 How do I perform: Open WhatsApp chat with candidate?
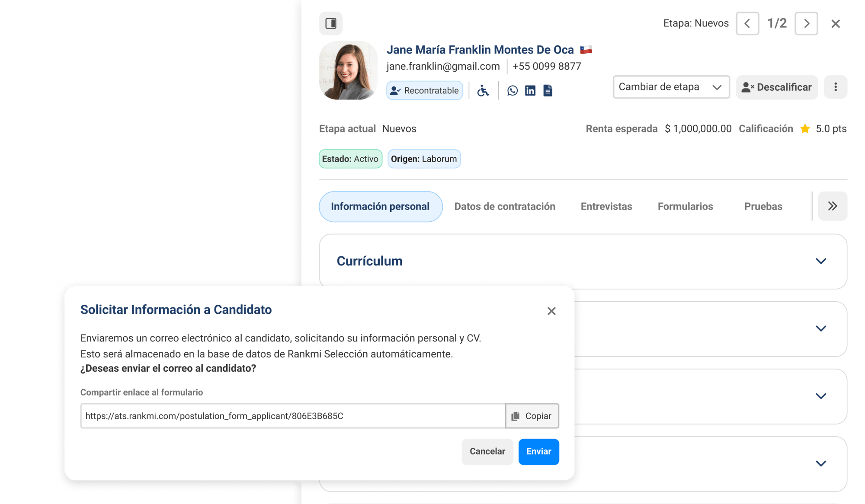tap(512, 91)
